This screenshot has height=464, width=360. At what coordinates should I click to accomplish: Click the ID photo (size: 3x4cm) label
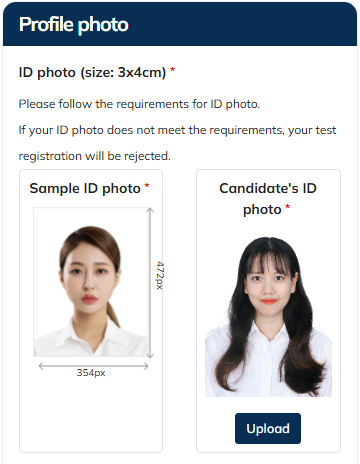click(x=92, y=72)
